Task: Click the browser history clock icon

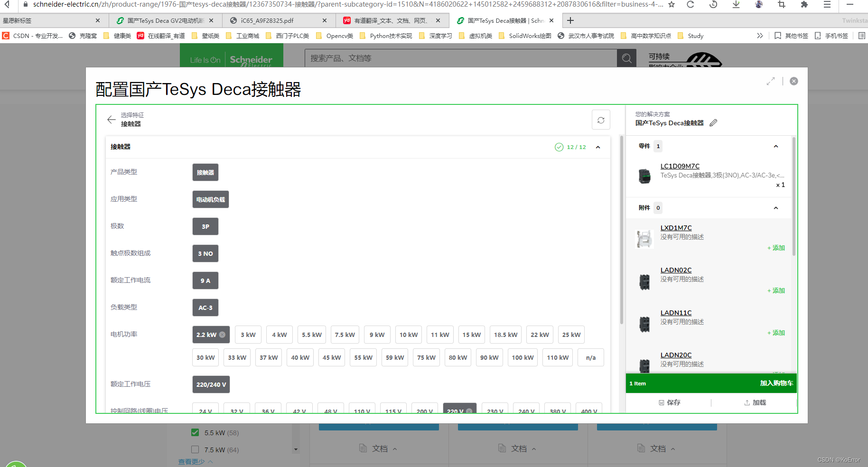Action: (713, 4)
